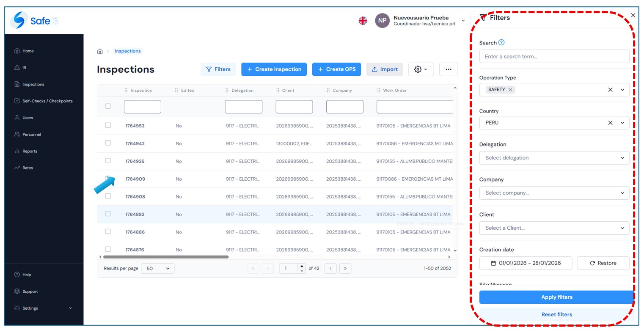Viewport: 644px width, 330px height.
Task: Click the table's horizontal scrollbar
Action: [x=166, y=257]
